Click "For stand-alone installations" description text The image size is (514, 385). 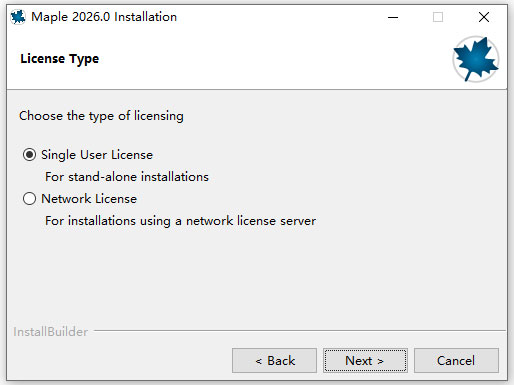[127, 177]
